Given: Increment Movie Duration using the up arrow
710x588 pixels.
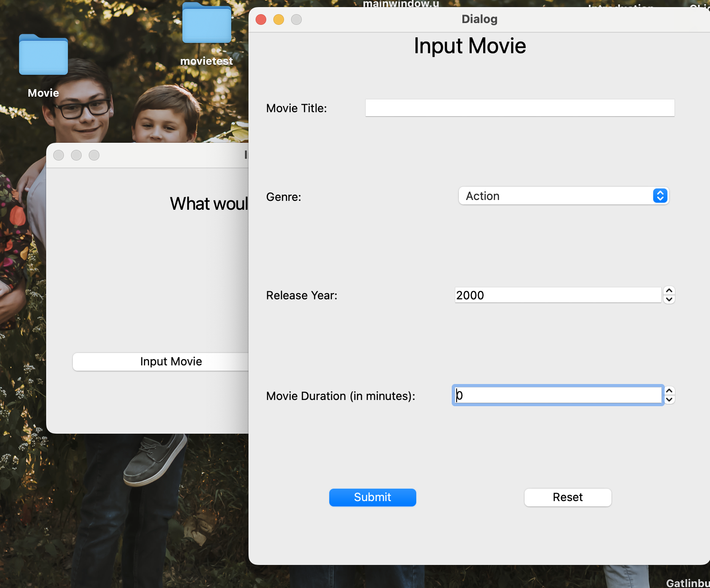Looking at the screenshot, I should [x=669, y=391].
